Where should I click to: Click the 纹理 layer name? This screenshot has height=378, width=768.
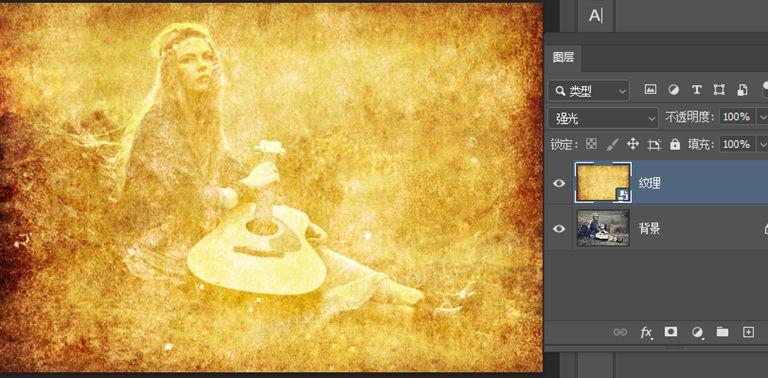pyautogui.click(x=649, y=183)
